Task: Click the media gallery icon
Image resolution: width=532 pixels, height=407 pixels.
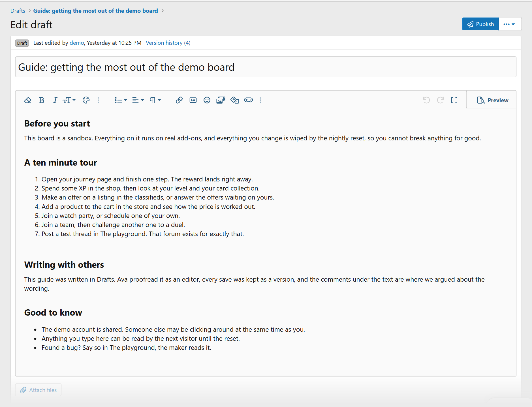Action: [221, 100]
